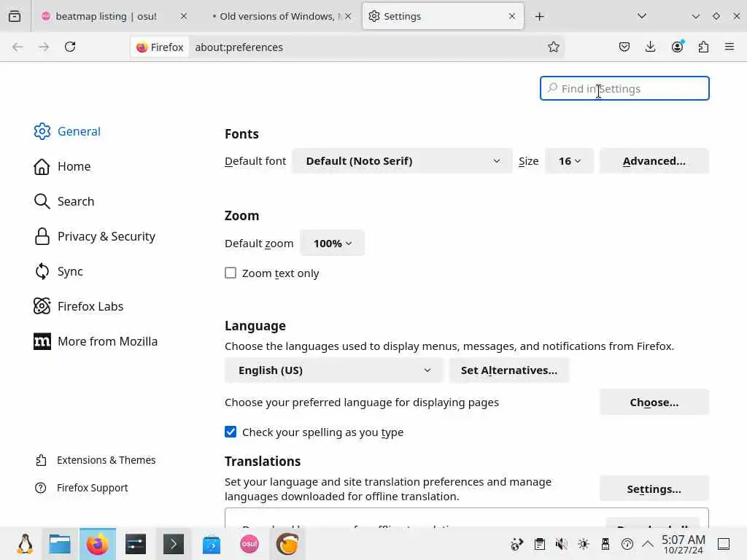Click the Firefox identity box in address bar

click(x=160, y=47)
